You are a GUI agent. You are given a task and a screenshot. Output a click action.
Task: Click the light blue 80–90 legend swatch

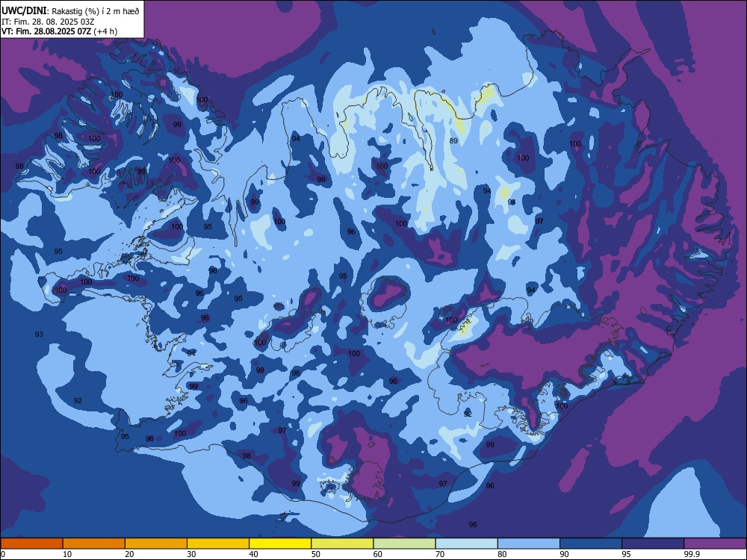(x=529, y=544)
